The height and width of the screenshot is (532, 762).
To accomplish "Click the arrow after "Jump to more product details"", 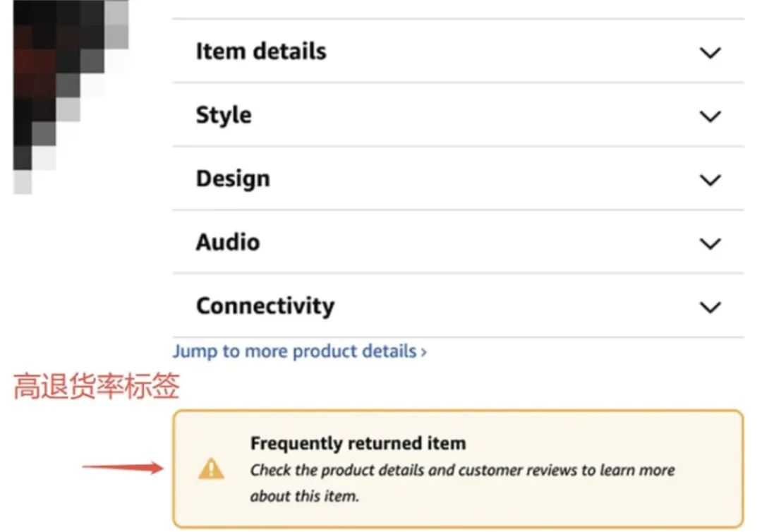I will [423, 351].
